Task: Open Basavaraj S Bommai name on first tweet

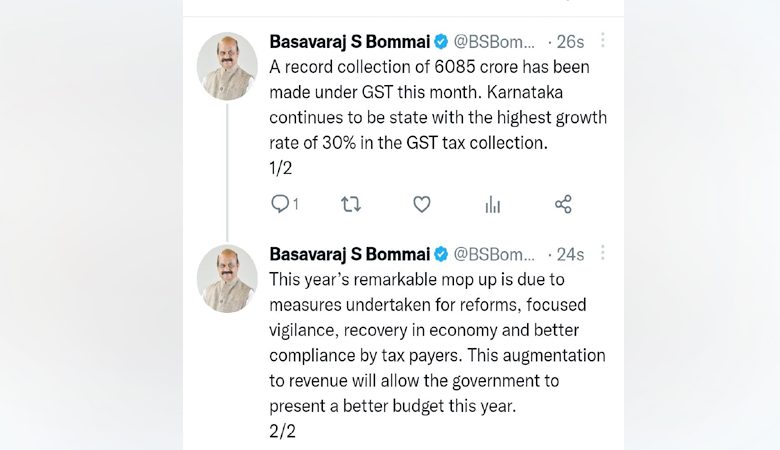Action: point(350,42)
